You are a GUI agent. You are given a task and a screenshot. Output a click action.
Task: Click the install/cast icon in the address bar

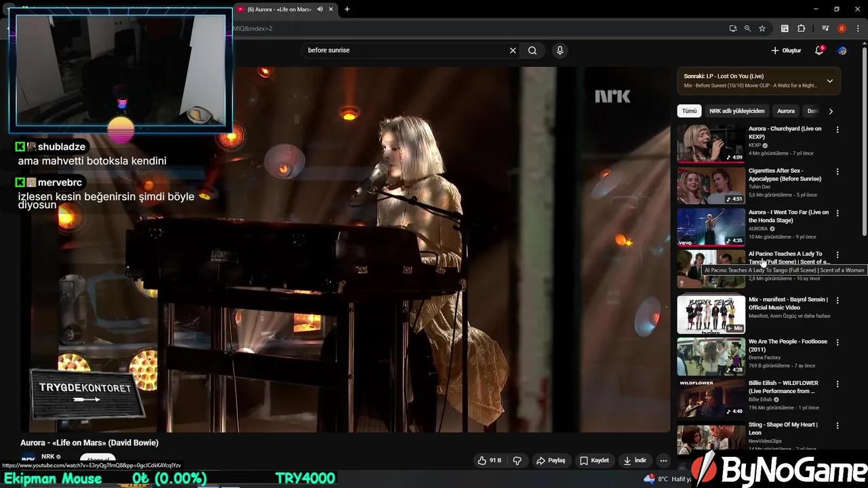733,28
